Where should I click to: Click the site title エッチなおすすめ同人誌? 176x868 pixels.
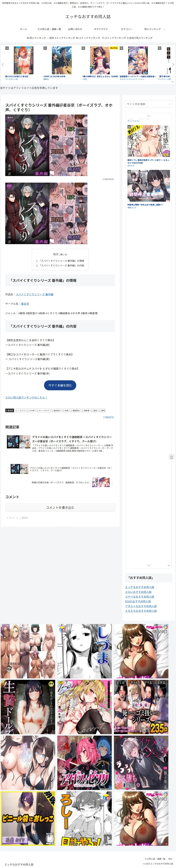pyautogui.click(x=88, y=17)
